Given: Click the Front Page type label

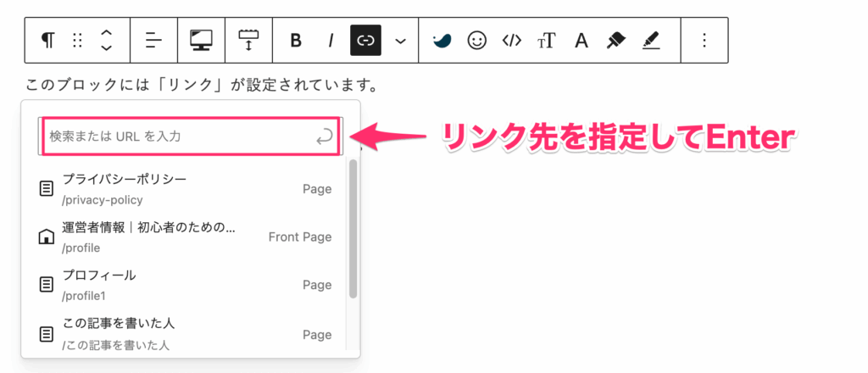Looking at the screenshot, I should click(x=300, y=237).
